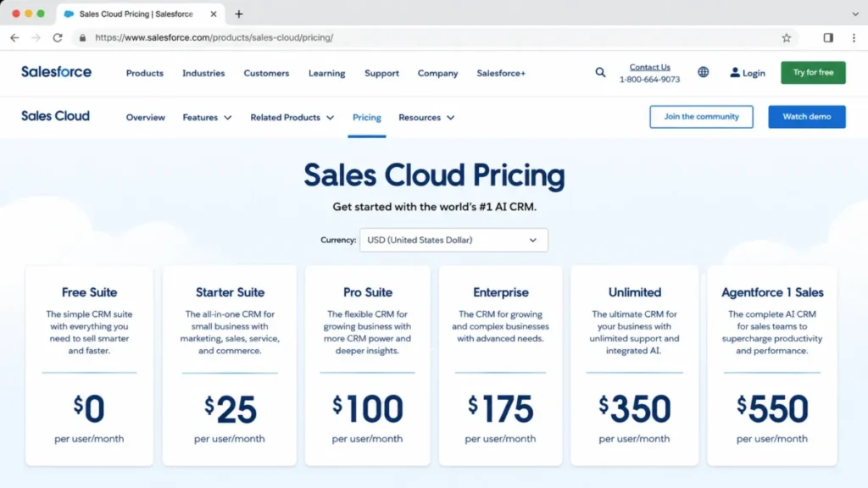Expand the Related Products dropdown

coord(292,117)
